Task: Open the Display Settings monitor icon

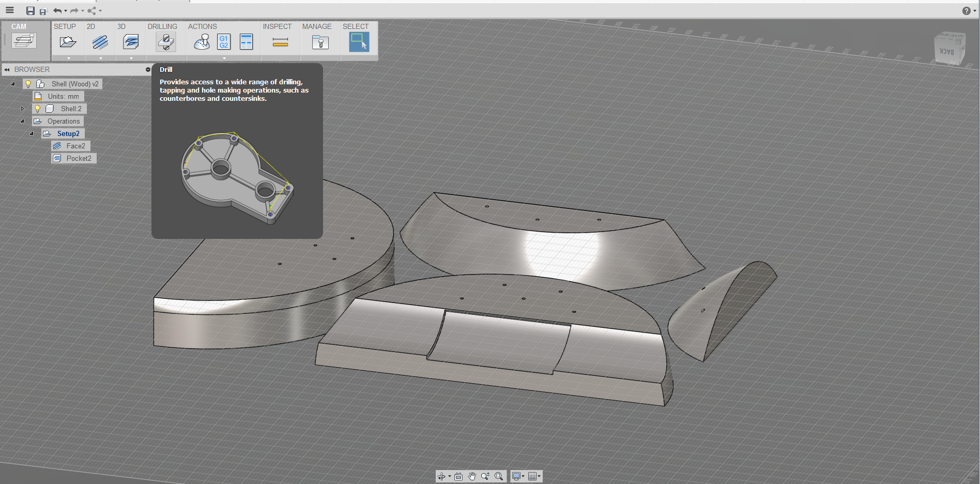Action: click(516, 476)
